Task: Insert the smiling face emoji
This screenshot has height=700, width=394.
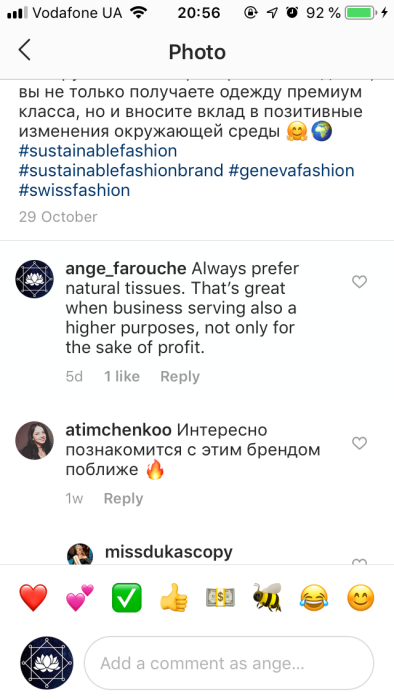Action: click(x=361, y=598)
